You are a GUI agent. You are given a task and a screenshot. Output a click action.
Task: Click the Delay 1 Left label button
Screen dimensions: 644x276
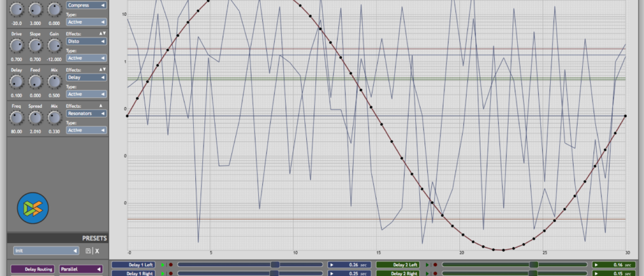click(x=133, y=265)
